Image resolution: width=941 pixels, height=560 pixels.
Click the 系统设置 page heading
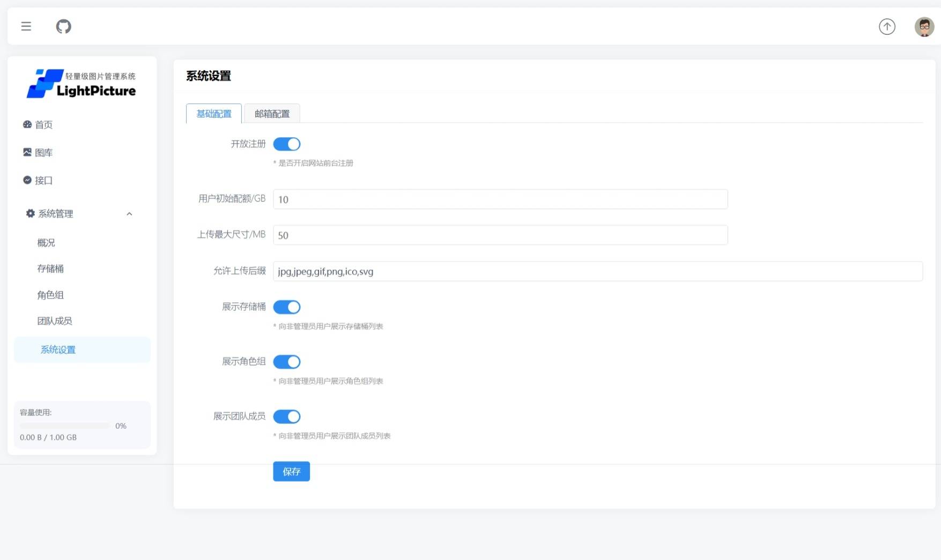point(209,76)
